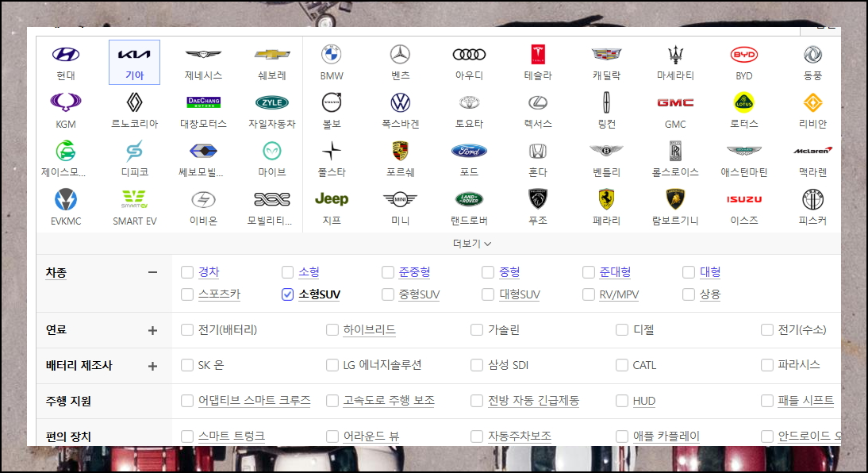868x473 pixels.
Task: Follow the 하이브리드 fuel link
Action: point(369,329)
